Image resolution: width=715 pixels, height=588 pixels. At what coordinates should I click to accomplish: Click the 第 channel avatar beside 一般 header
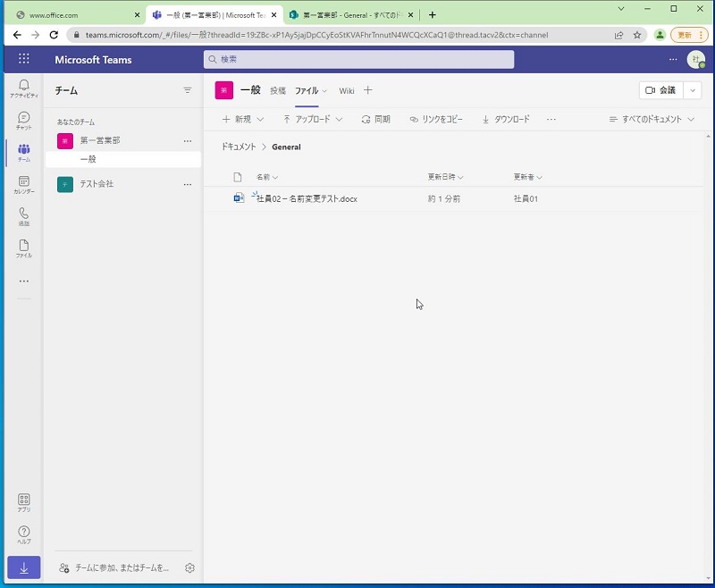point(224,90)
